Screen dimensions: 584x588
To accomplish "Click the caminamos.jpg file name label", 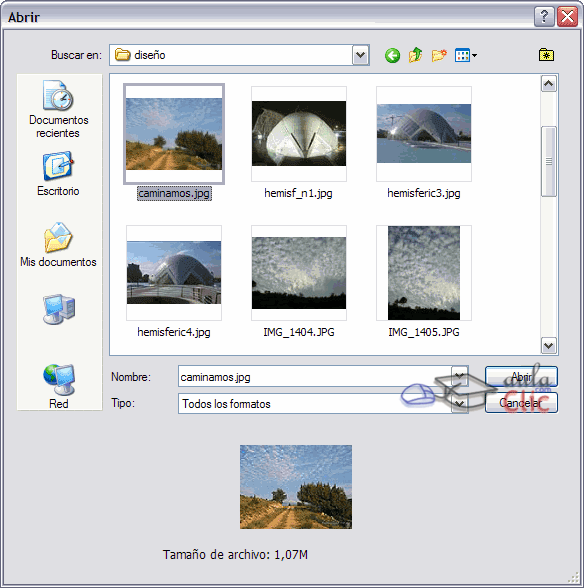I will coord(174,193).
